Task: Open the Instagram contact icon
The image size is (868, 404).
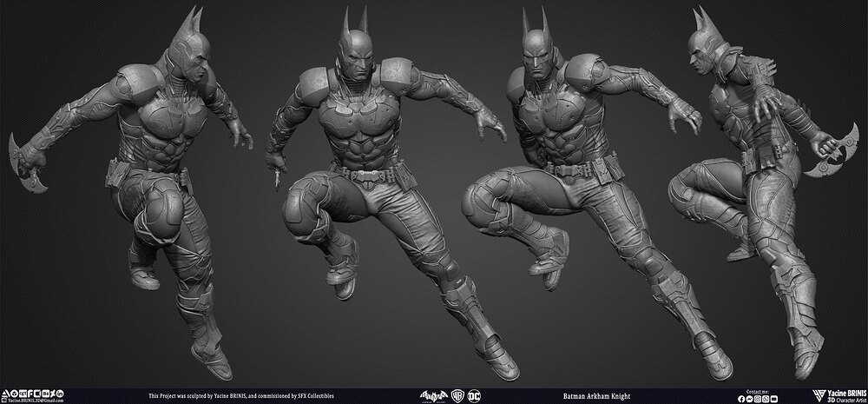Action: tap(758, 399)
